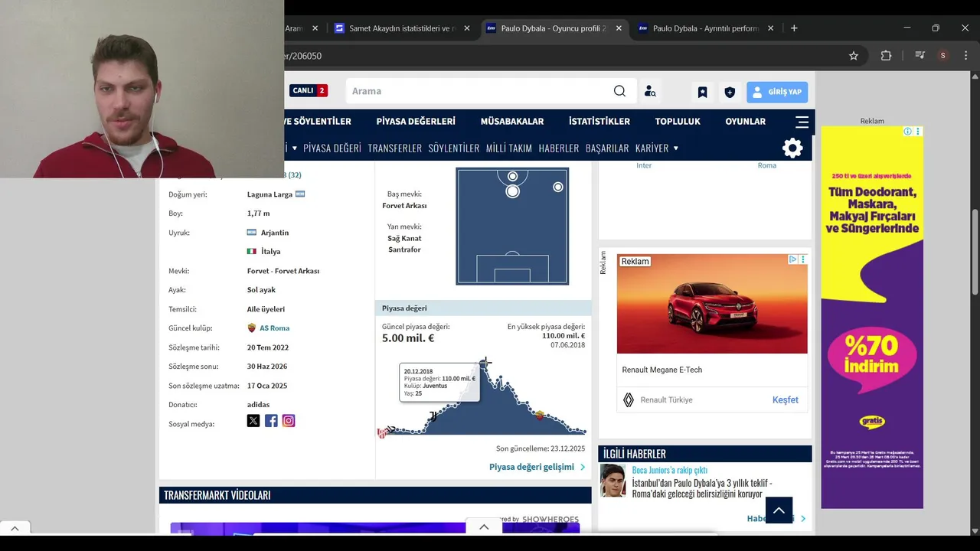
Task: Open the AS Roma club link
Action: click(x=274, y=328)
